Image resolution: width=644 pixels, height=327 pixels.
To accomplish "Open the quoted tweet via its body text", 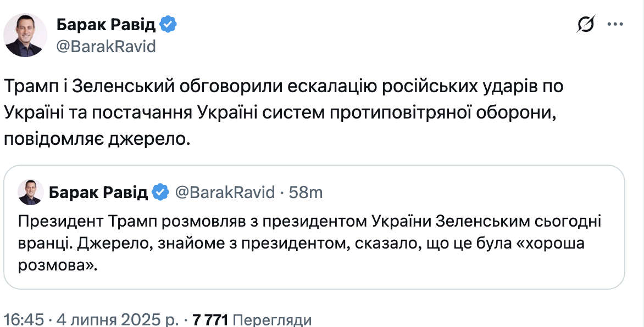I will click(308, 244).
